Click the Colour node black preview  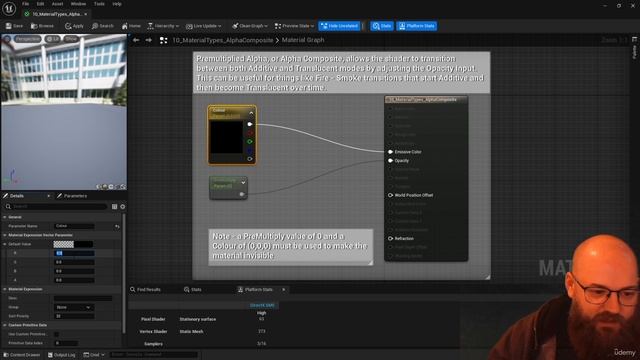(226, 137)
